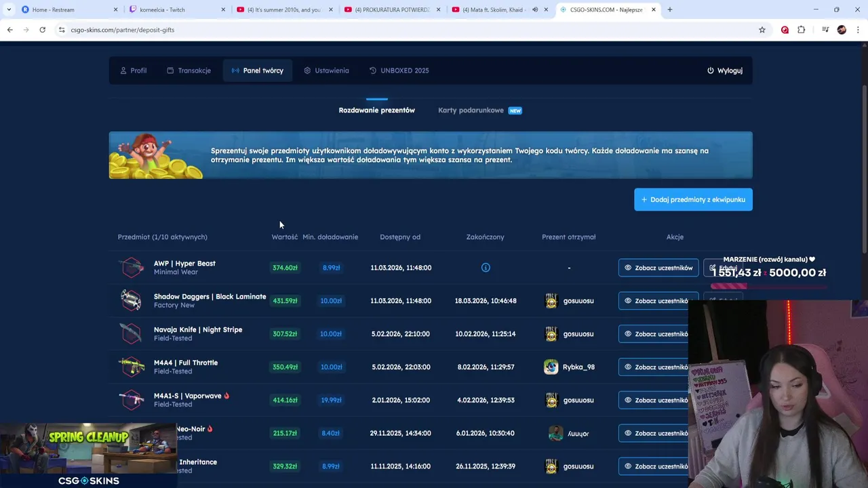Reload the page

(42, 30)
